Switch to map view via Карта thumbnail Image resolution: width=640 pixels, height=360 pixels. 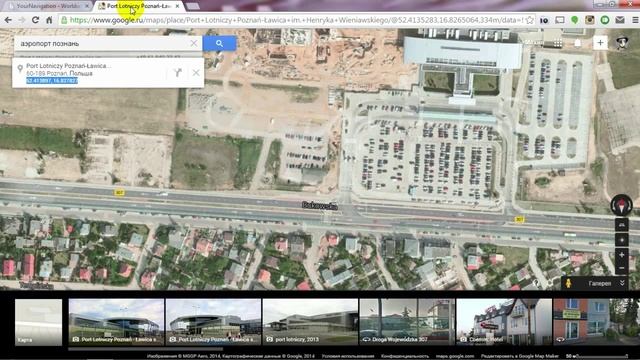[x=38, y=322]
